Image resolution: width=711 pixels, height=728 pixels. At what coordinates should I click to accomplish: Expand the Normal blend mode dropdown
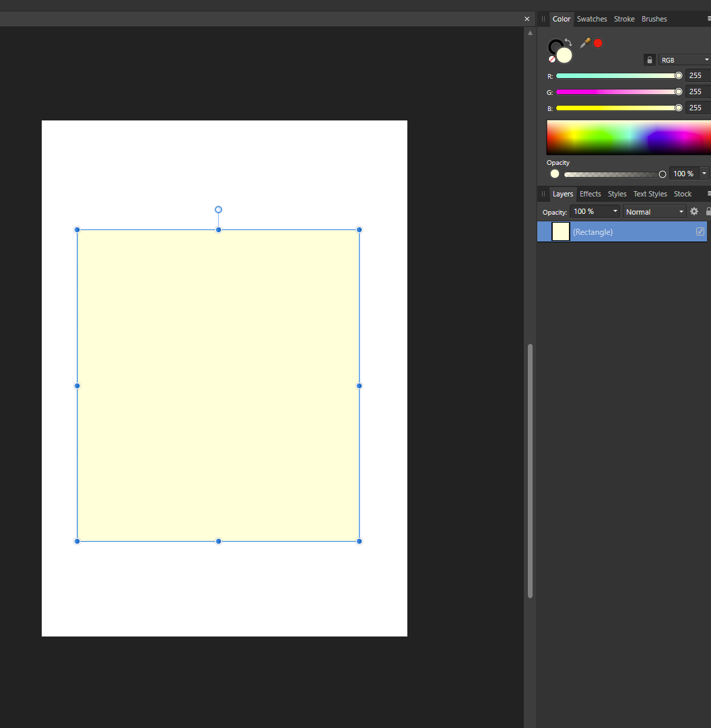tap(654, 212)
